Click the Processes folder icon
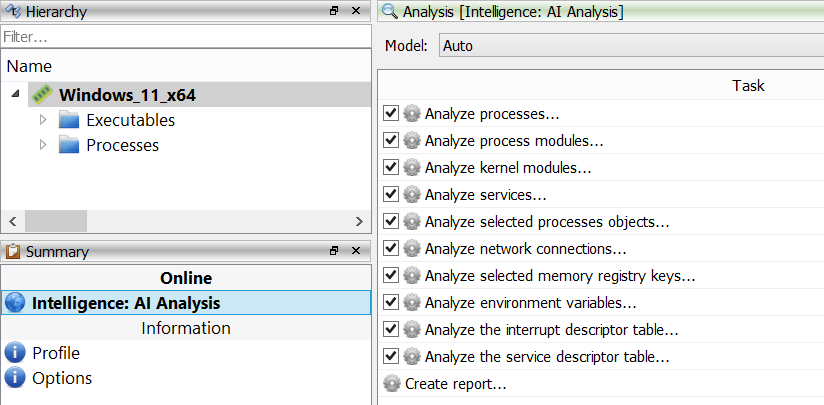824x405 pixels. point(68,145)
